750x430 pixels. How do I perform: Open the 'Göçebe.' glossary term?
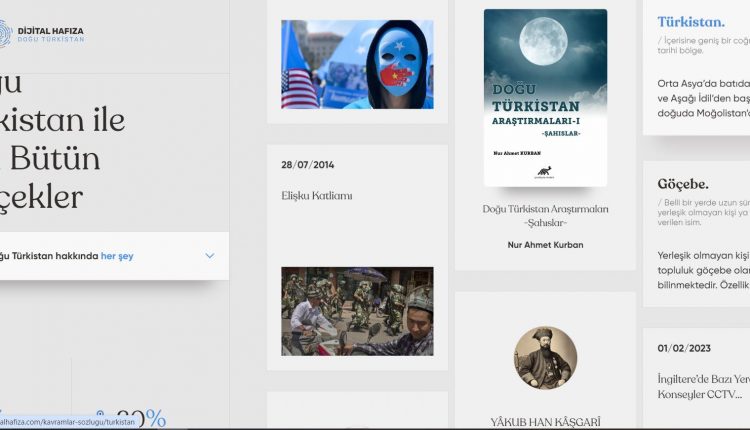coord(683,184)
